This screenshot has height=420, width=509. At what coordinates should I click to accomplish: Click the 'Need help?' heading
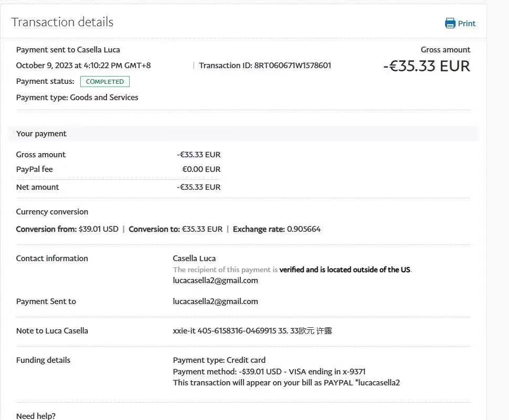pos(36,416)
